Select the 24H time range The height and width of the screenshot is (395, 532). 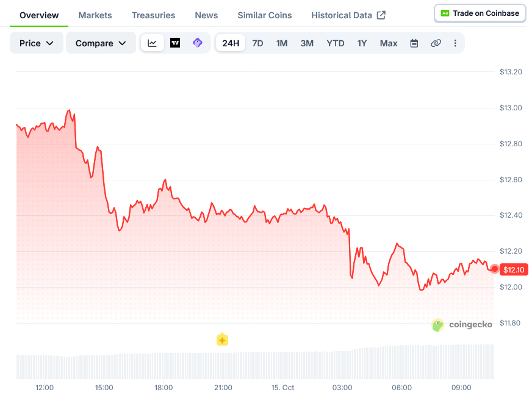(x=231, y=43)
